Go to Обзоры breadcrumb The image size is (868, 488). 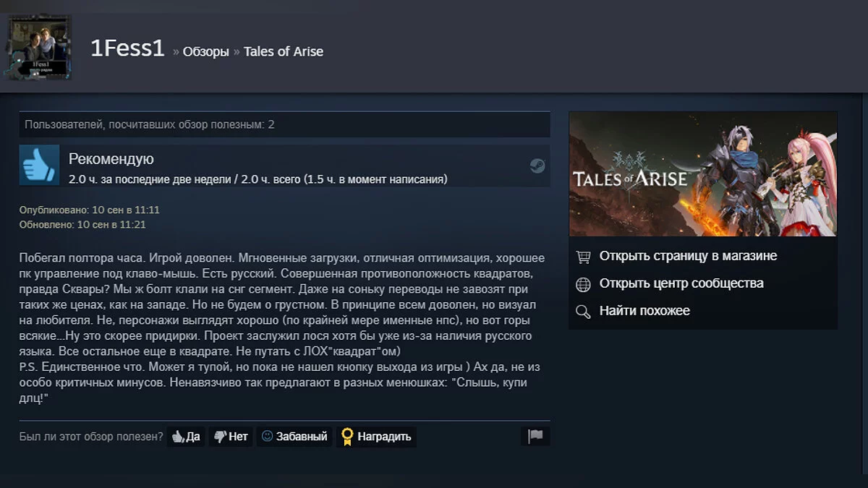coord(205,51)
